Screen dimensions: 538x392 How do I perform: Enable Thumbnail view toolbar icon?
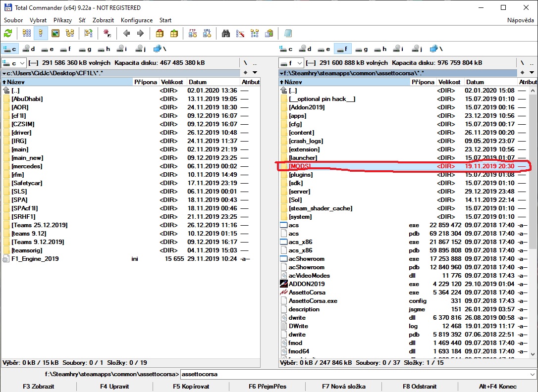(55, 33)
